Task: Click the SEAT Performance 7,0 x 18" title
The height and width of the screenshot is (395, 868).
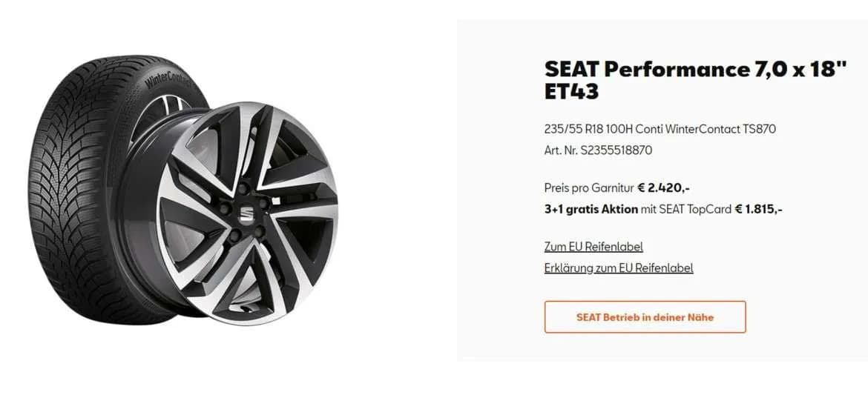Action: (695, 70)
